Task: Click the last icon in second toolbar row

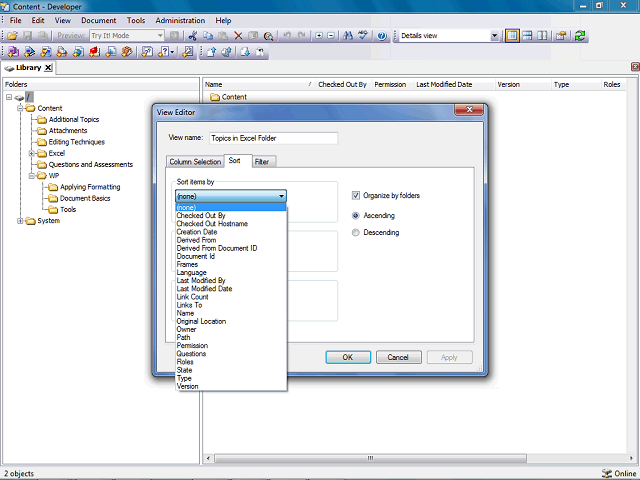Action: tap(260, 52)
